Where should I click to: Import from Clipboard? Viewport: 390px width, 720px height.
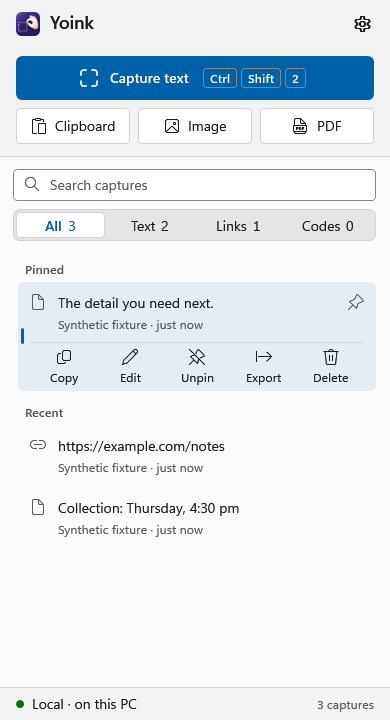[73, 126]
